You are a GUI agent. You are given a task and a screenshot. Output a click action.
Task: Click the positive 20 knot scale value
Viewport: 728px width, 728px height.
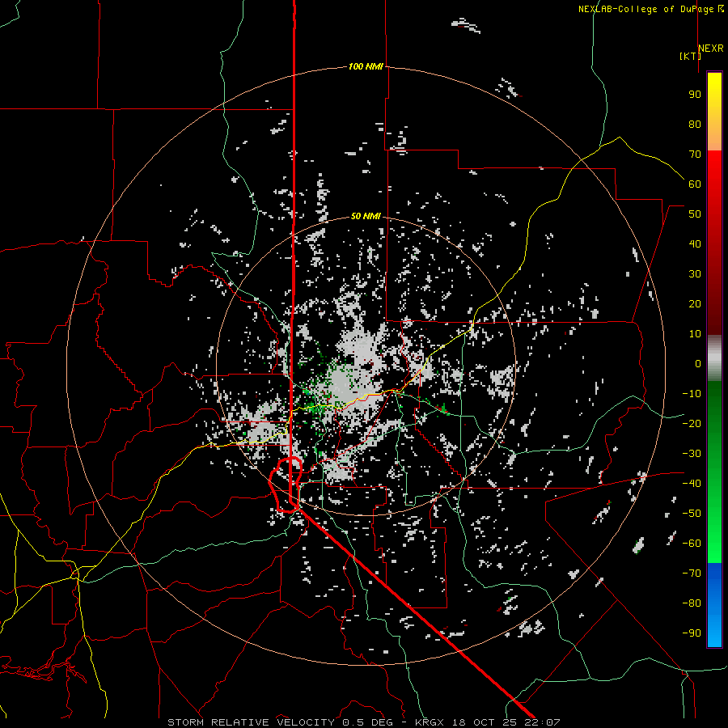(695, 303)
